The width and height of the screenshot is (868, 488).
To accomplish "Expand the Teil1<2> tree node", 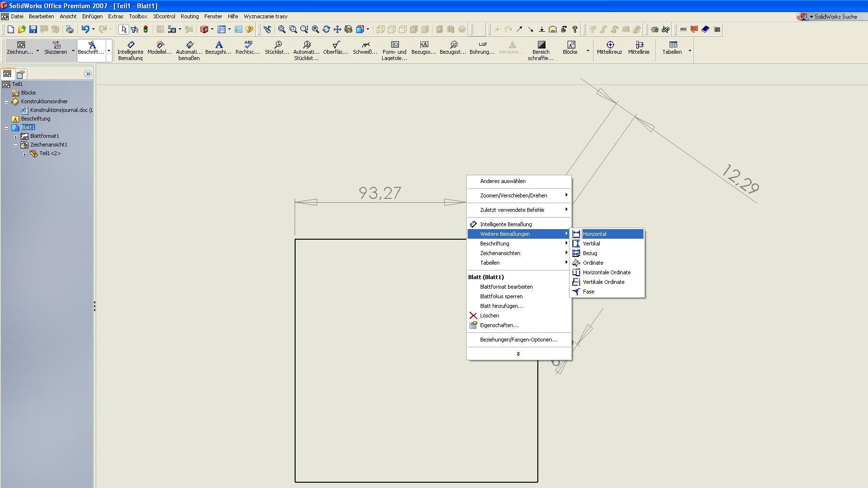I will point(25,154).
